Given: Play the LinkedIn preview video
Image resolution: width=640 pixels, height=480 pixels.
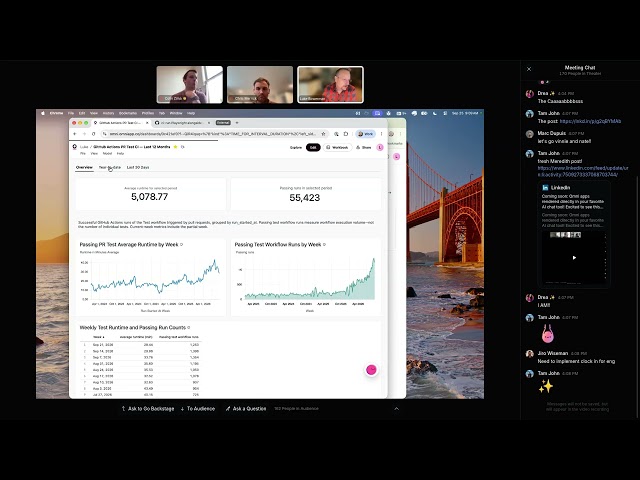Looking at the screenshot, I should pyautogui.click(x=574, y=258).
